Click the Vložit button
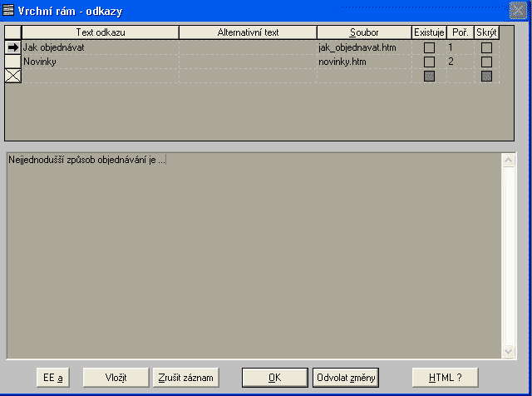 pyautogui.click(x=116, y=378)
